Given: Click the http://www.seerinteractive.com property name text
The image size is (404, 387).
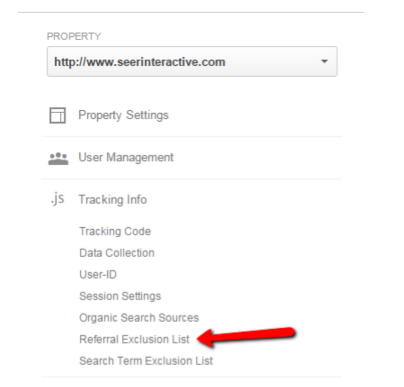Looking at the screenshot, I should click(140, 62).
